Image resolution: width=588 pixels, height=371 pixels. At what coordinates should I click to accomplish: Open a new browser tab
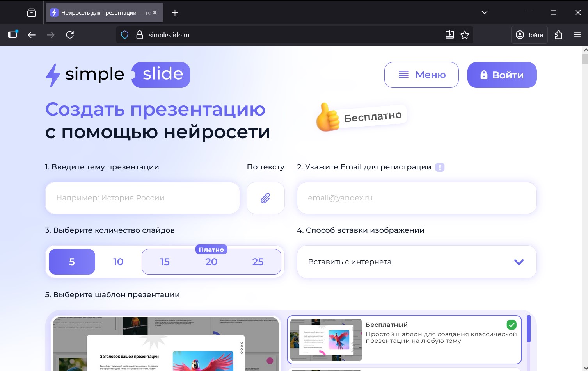pos(175,12)
